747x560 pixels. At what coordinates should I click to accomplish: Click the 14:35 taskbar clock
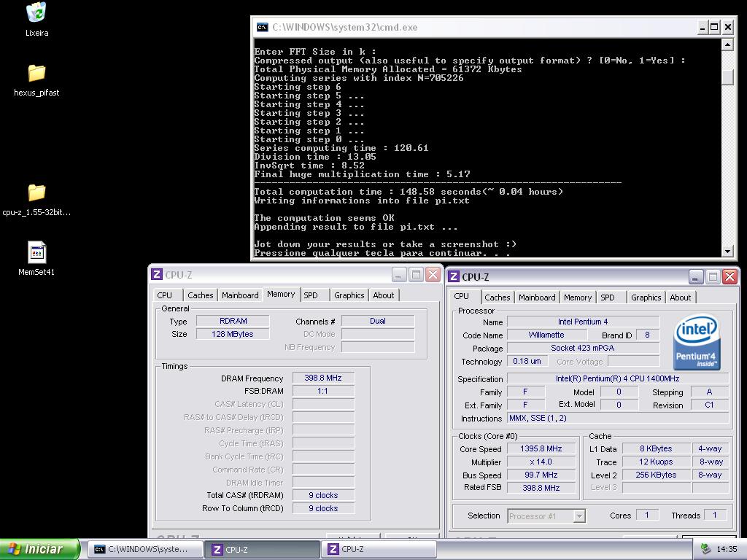point(727,550)
